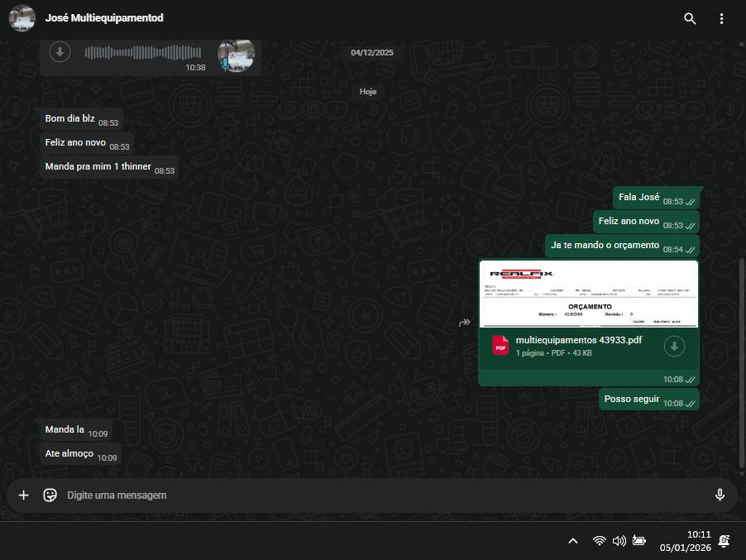Forward the PDF document message
Viewport: 746px width, 560px height.
pos(464,323)
